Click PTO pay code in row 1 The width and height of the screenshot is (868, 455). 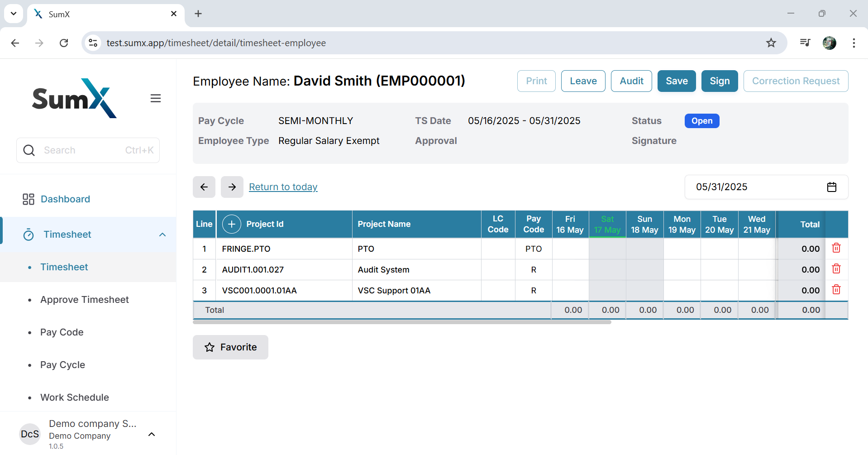tap(534, 249)
